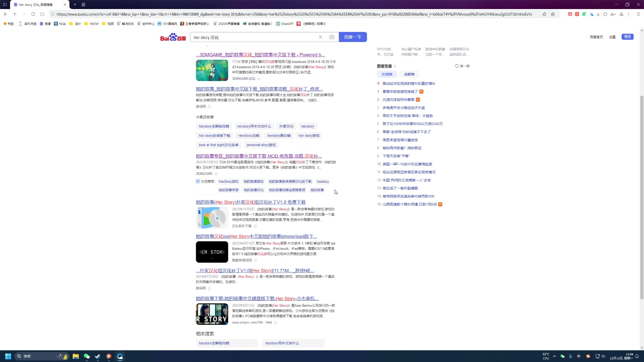The width and height of the screenshot is (644, 362).
Task: Open the 手机书签 bookmark
Action: coord(28,24)
